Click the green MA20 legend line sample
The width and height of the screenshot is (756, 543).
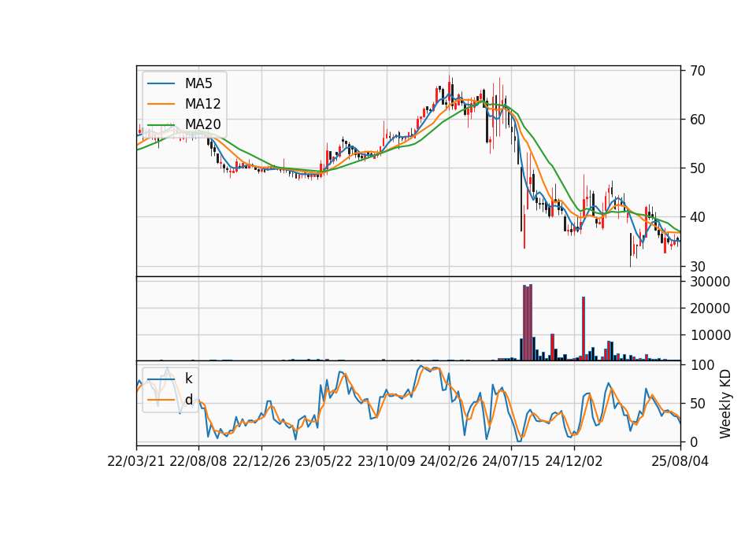point(161,124)
